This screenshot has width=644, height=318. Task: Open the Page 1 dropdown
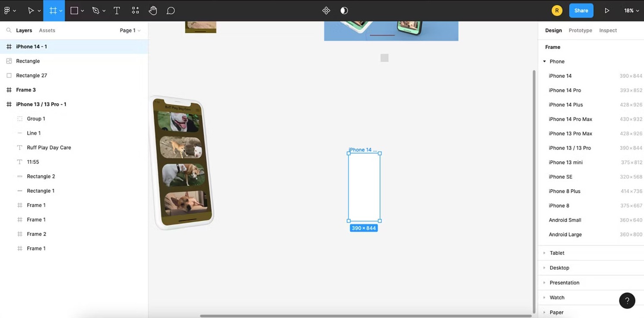pos(130,30)
